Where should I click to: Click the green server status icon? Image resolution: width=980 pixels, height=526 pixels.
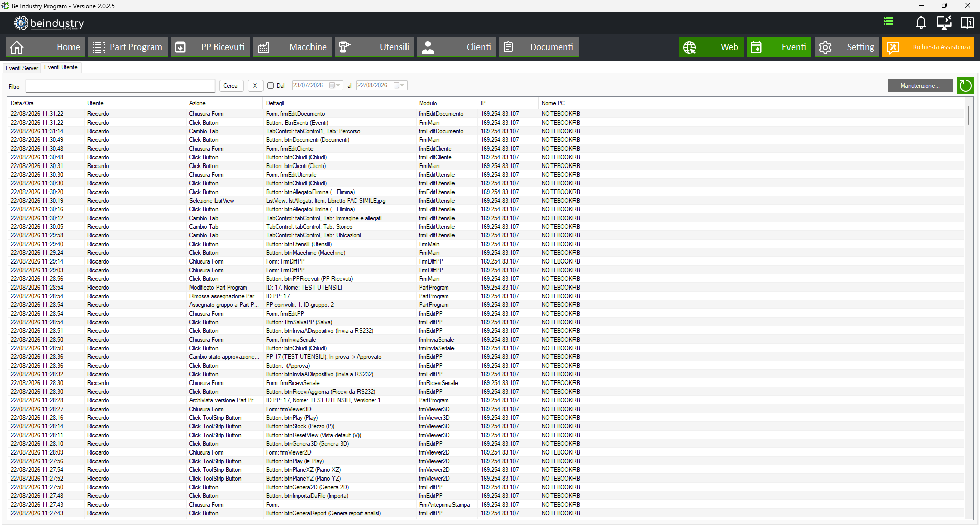pyautogui.click(x=889, y=21)
